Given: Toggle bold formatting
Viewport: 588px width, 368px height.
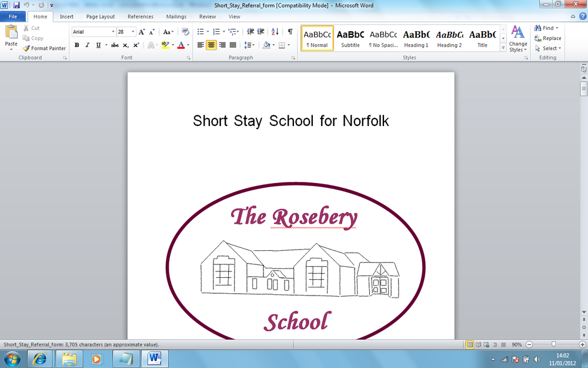Looking at the screenshot, I should [x=77, y=45].
